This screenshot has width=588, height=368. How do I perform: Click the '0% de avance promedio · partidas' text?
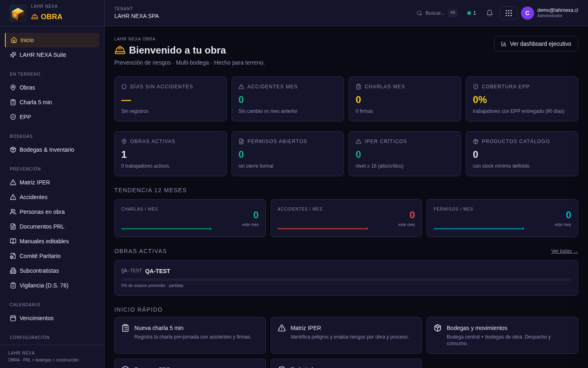click(x=152, y=286)
